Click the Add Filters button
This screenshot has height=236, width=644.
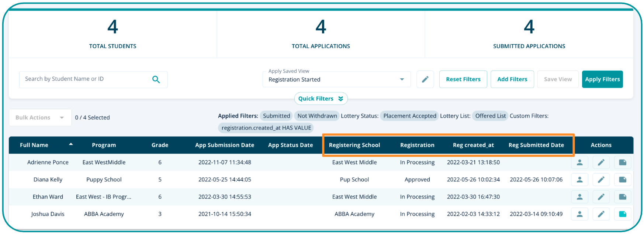512,79
